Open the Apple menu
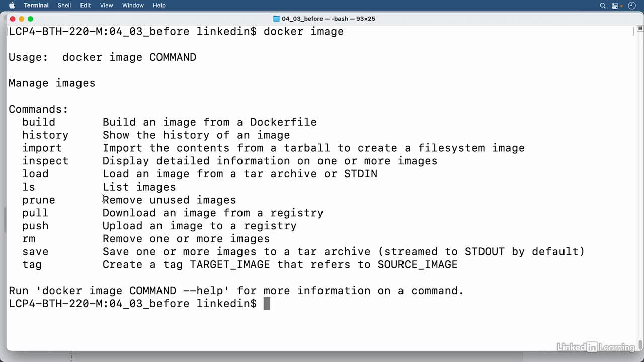This screenshot has height=362, width=644. pyautogui.click(x=12, y=5)
